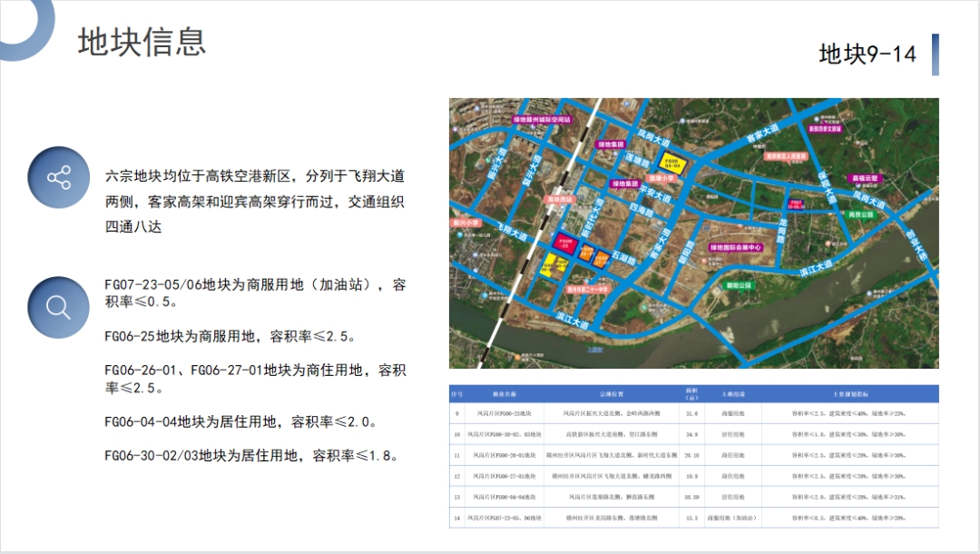
Task: Click the 主要规划指标 table header
Action: (x=850, y=394)
